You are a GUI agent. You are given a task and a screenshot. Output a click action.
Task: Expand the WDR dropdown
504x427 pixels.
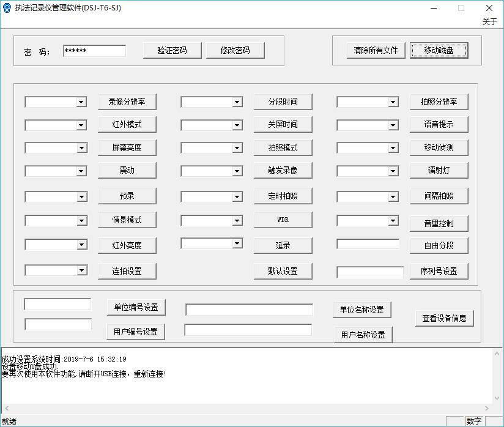pyautogui.click(x=237, y=221)
